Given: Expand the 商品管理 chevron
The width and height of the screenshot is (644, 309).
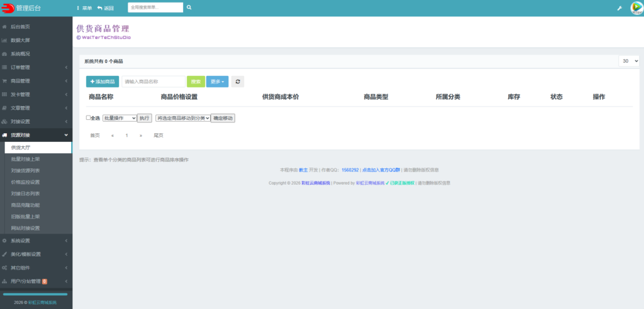Looking at the screenshot, I should [66, 81].
